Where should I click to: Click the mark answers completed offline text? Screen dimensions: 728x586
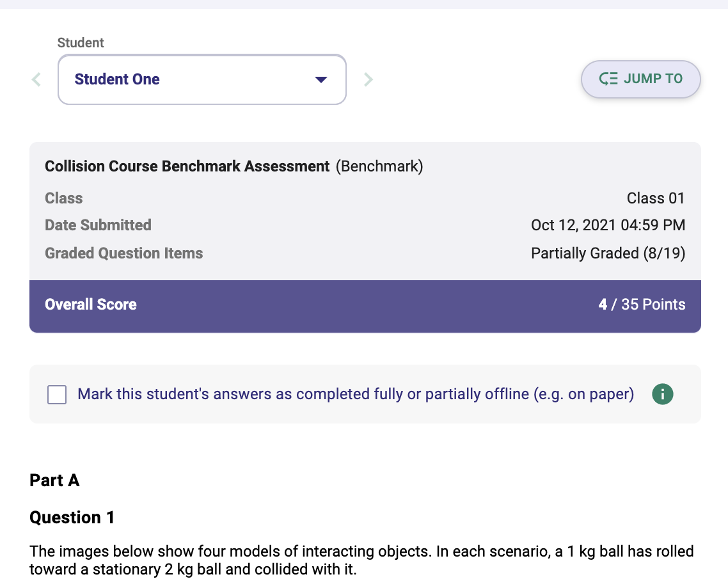[356, 394]
